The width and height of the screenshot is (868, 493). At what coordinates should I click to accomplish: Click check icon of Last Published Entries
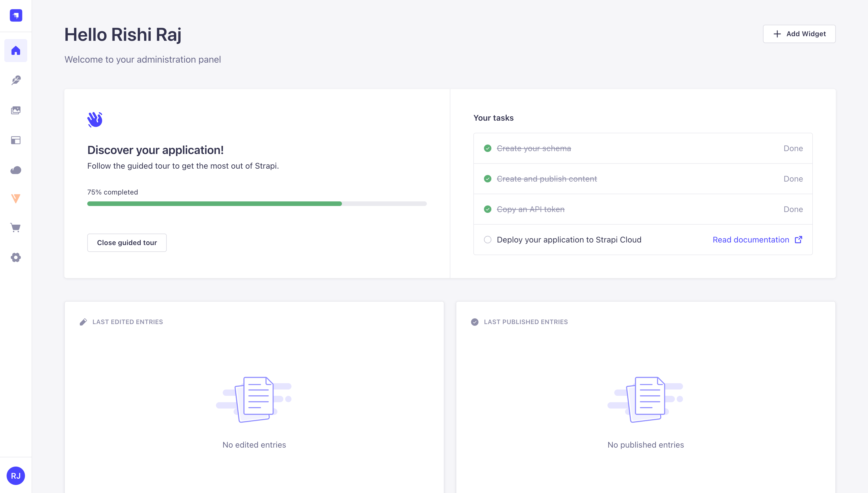click(x=474, y=322)
